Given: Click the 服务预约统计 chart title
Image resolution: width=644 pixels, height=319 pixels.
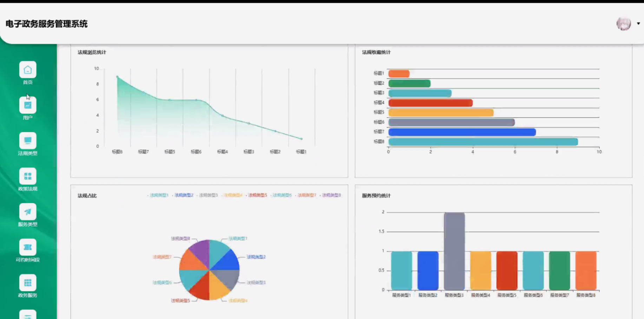Looking at the screenshot, I should pyautogui.click(x=376, y=196).
